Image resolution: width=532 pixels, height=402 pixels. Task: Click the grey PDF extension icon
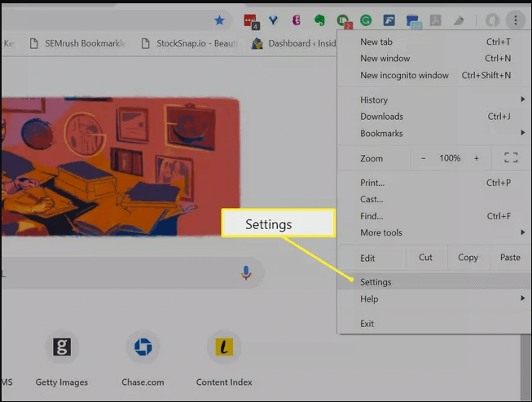[435, 20]
